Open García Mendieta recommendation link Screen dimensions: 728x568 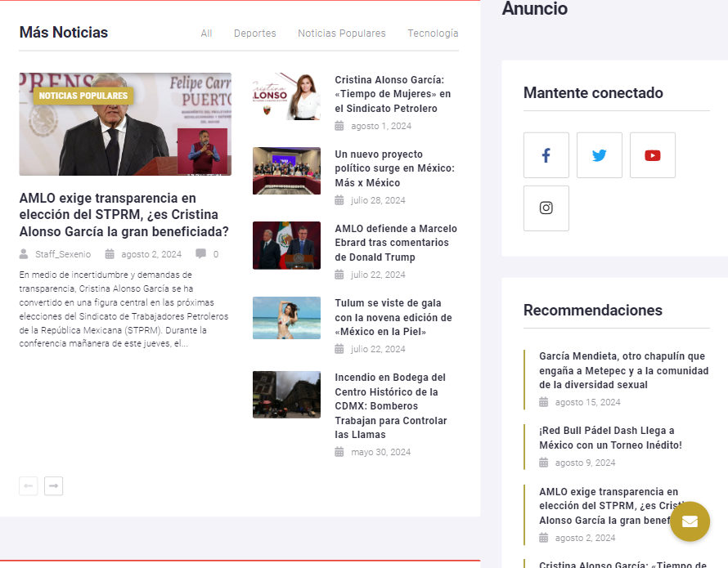click(622, 370)
